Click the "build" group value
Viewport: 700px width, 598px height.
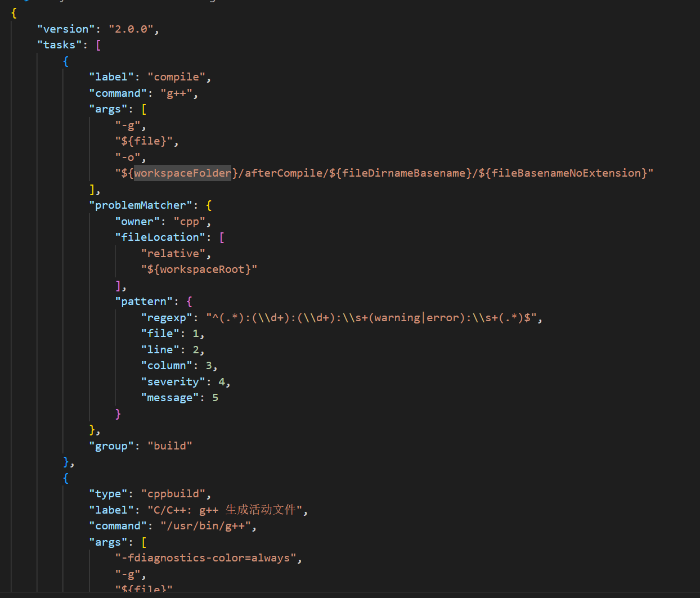[170, 446]
